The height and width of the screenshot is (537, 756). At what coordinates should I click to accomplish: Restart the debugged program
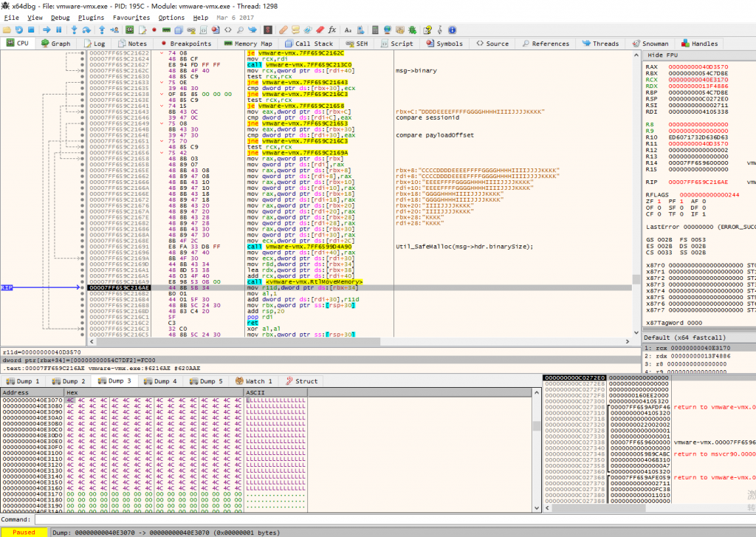pos(18,28)
